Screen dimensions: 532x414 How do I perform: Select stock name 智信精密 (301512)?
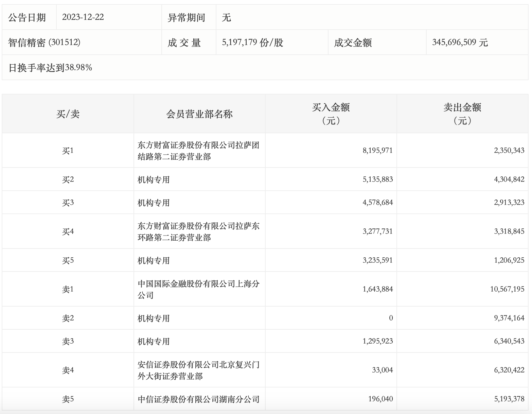pyautogui.click(x=44, y=42)
